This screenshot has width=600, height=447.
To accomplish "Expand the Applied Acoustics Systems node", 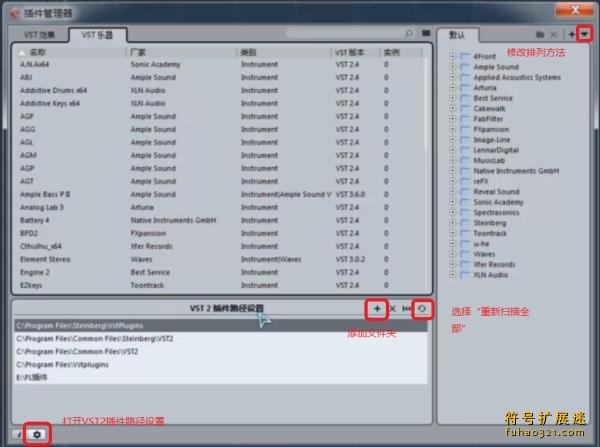I will pyautogui.click(x=452, y=77).
